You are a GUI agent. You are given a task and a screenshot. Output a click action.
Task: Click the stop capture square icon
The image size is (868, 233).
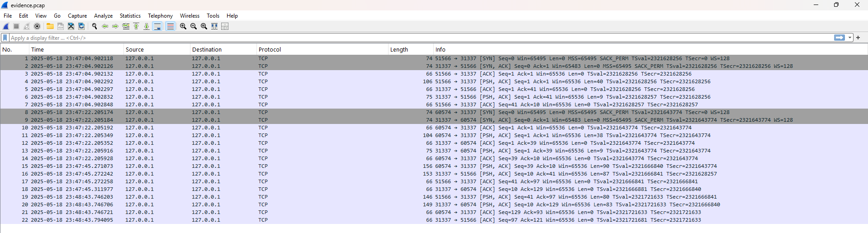16,26
